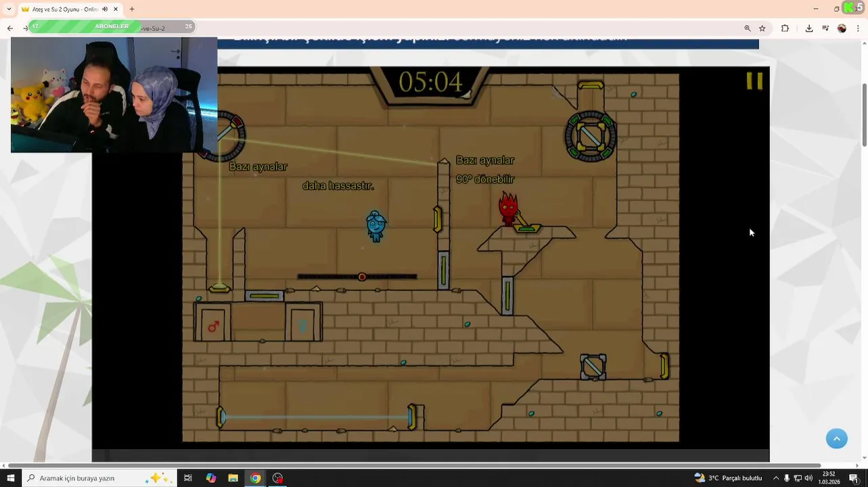Open the tab search dropdown arrow
Viewport: 868px width, 487px height.
tap(9, 9)
